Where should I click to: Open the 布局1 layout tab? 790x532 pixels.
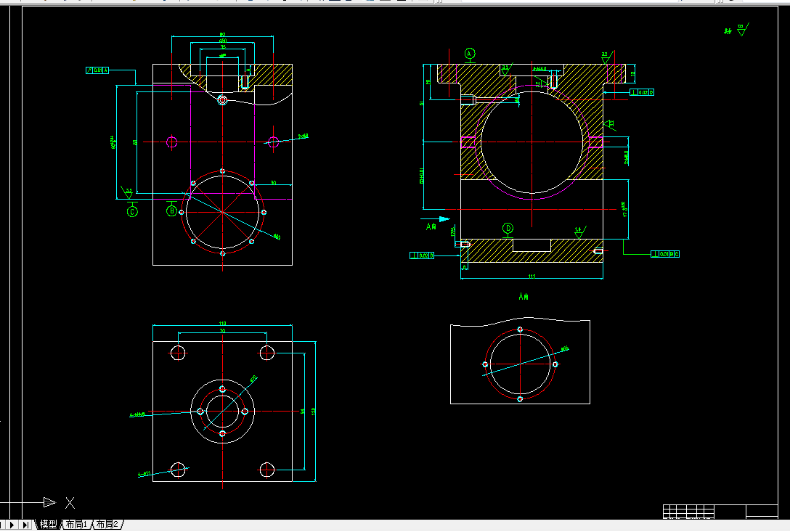76,525
